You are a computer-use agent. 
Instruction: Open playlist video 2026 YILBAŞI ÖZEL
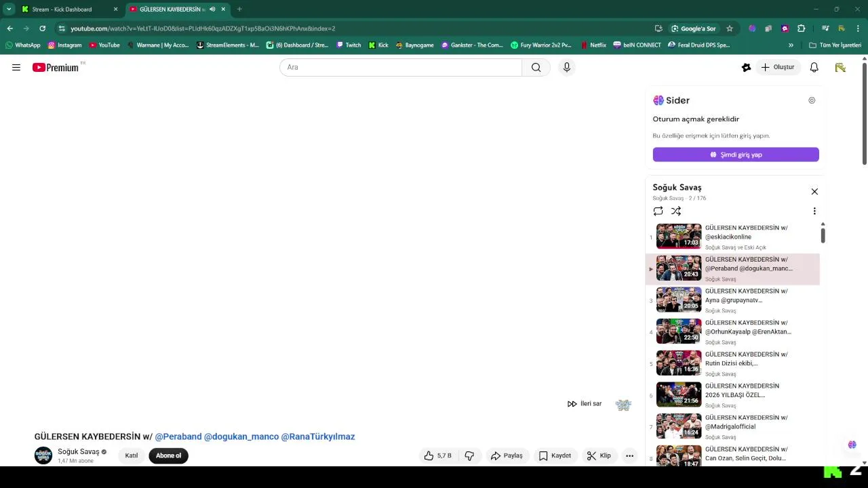(732, 395)
